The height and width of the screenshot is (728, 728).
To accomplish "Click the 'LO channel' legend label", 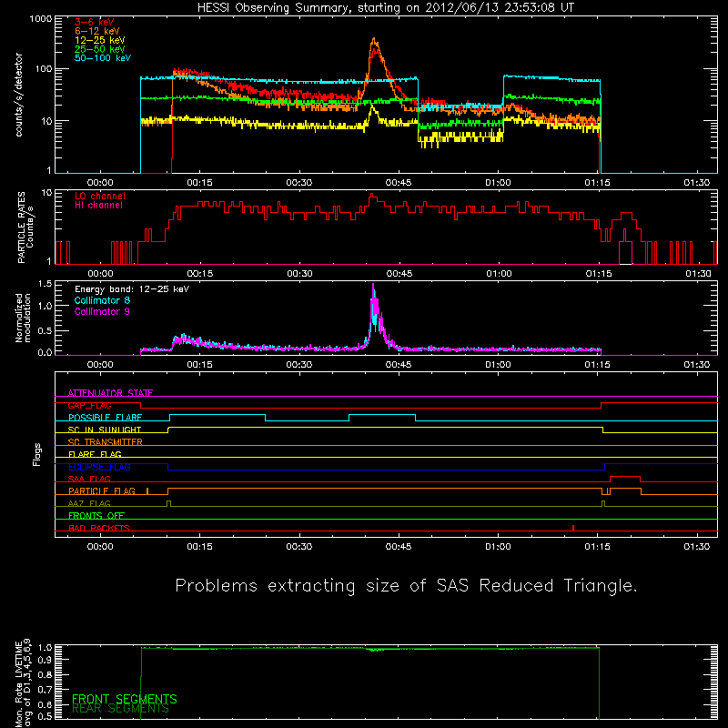I will [100, 196].
